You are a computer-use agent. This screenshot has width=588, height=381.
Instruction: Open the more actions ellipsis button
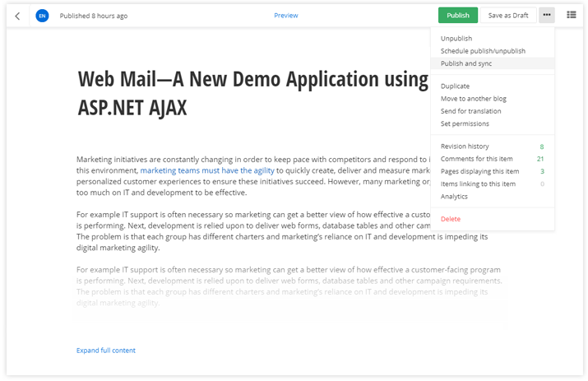tap(546, 15)
